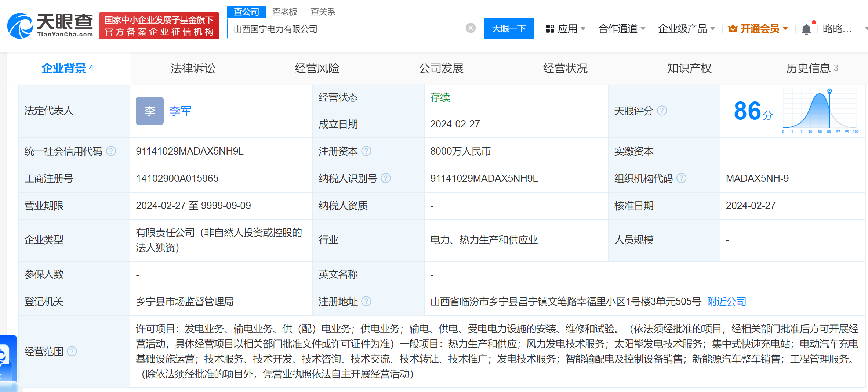Click help icon beside 天眼评分
The image size is (868, 392).
[662, 111]
